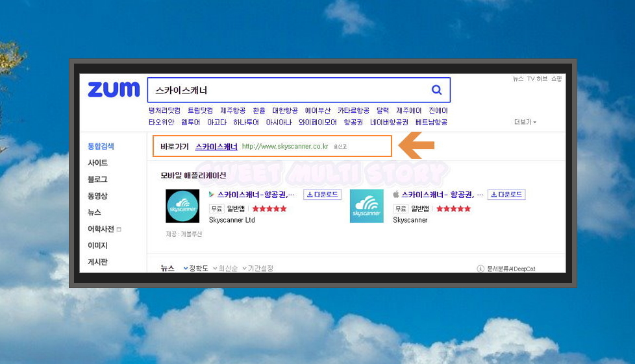Select the 동영상 tab

[97, 196]
